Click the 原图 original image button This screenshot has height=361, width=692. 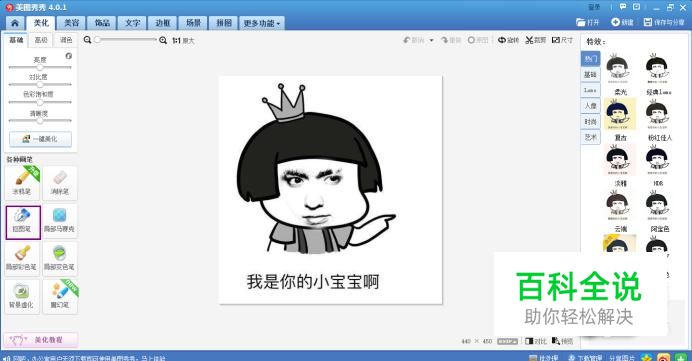click(478, 40)
